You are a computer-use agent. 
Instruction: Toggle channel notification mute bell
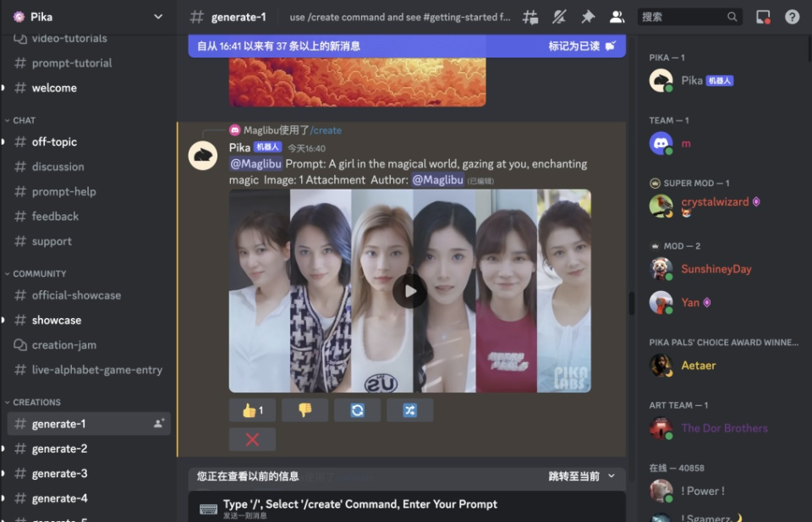click(x=558, y=17)
